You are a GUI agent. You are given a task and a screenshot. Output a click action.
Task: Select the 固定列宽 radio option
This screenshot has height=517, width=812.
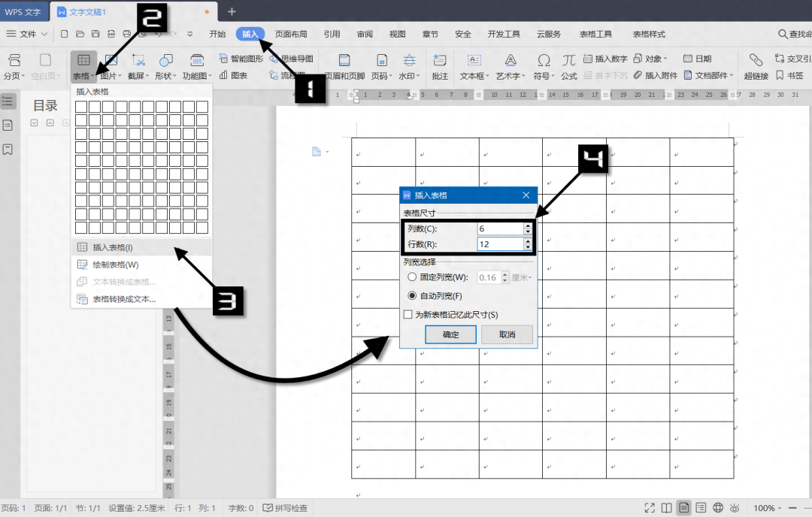click(412, 277)
